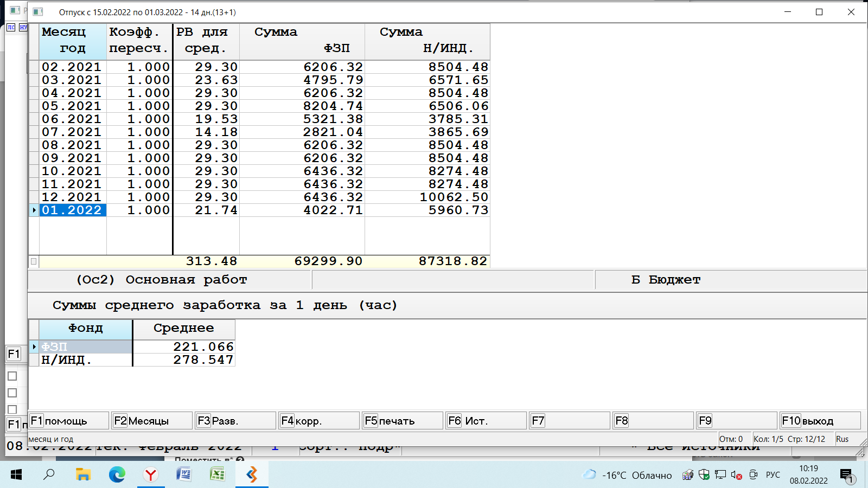This screenshot has width=868, height=488.
Task: Click F6 Ист. button
Action: point(486,421)
